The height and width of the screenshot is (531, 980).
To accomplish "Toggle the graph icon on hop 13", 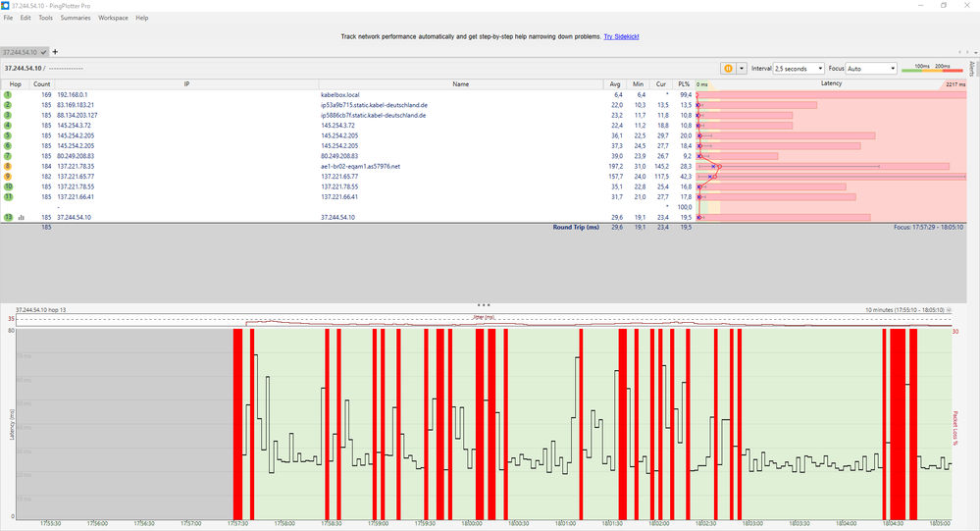I will click(x=21, y=217).
